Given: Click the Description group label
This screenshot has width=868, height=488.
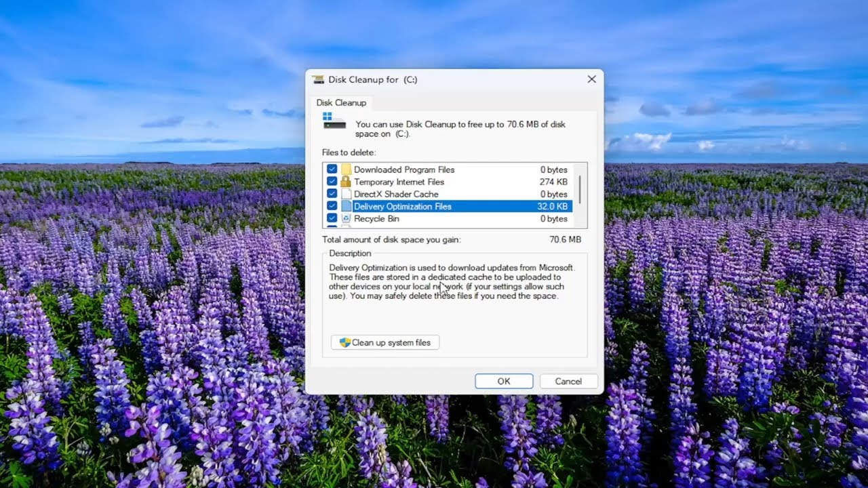Looking at the screenshot, I should [350, 253].
